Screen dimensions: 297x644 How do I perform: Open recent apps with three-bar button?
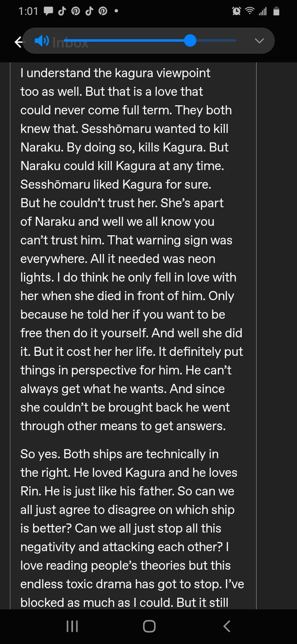72,626
